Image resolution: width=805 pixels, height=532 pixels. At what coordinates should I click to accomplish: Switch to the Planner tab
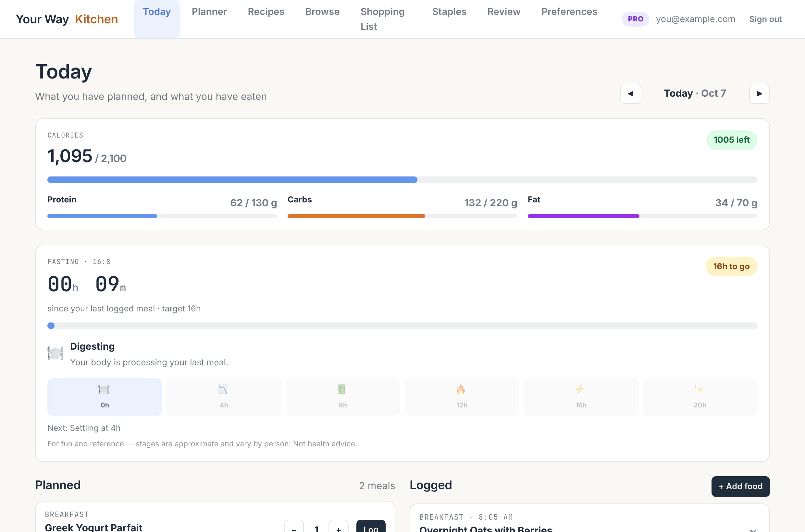[x=209, y=12]
